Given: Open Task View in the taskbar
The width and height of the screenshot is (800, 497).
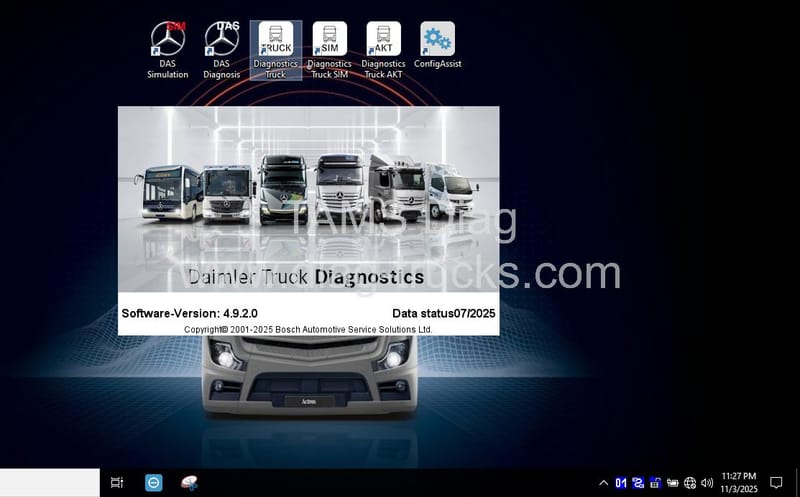Looking at the screenshot, I should point(117,483).
